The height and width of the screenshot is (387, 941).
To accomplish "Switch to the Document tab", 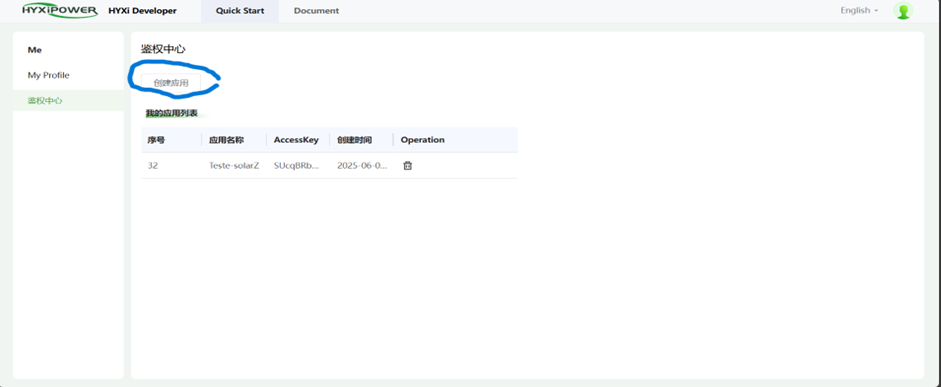I will [316, 11].
